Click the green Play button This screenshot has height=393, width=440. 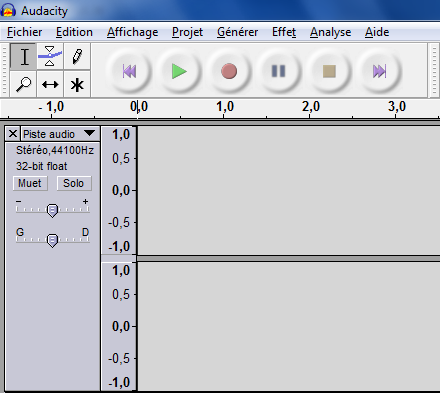coord(179,71)
